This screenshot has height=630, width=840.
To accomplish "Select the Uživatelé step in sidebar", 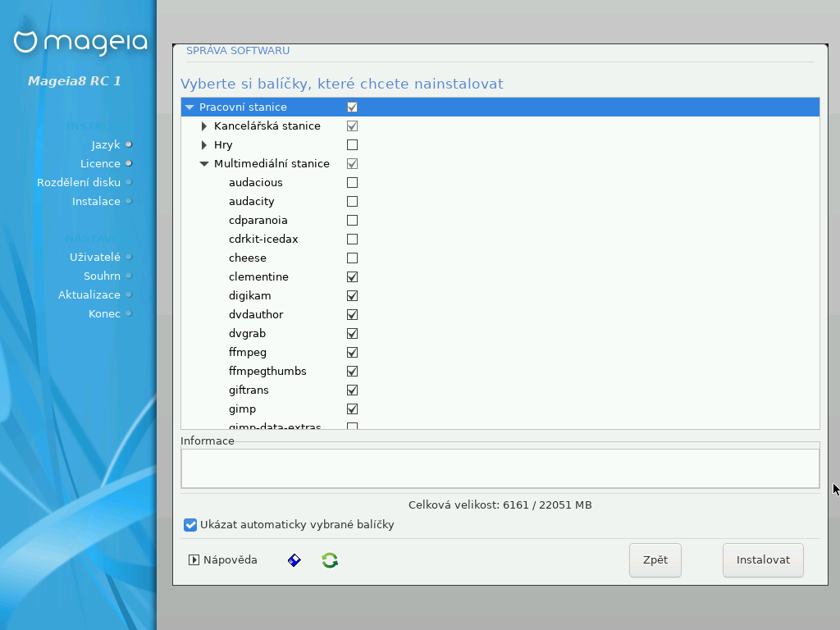I will point(95,257).
